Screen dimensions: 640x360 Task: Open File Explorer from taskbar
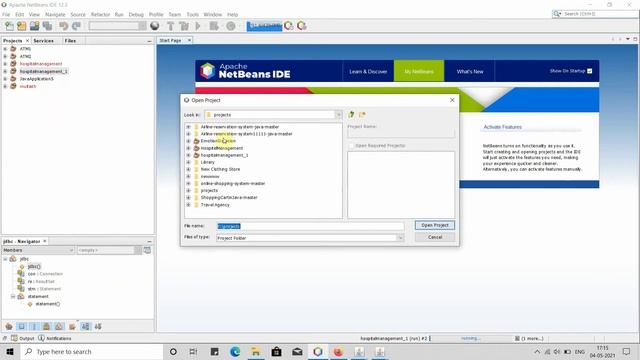click(256, 352)
